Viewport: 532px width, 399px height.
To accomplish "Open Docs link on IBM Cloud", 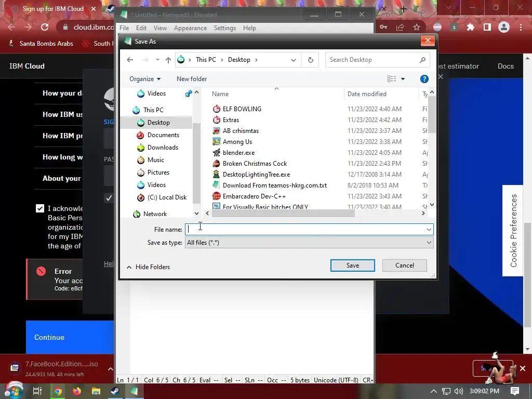I will [506, 66].
